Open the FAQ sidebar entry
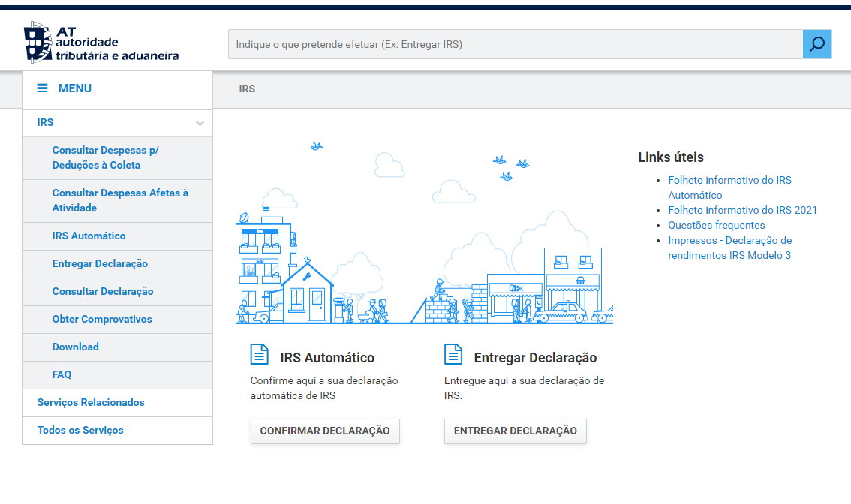This screenshot has width=851, height=504. [62, 374]
